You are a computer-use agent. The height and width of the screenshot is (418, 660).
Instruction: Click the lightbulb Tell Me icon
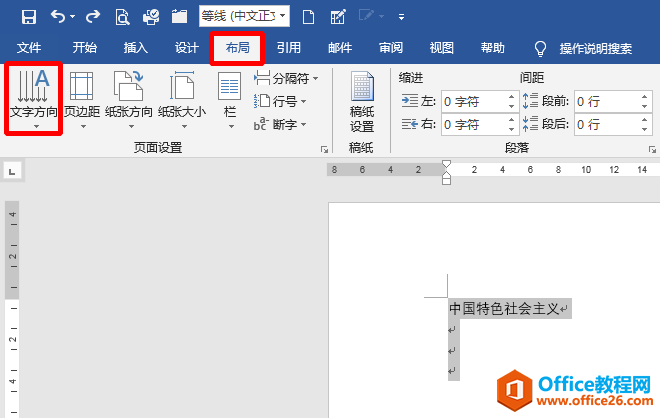[x=540, y=48]
